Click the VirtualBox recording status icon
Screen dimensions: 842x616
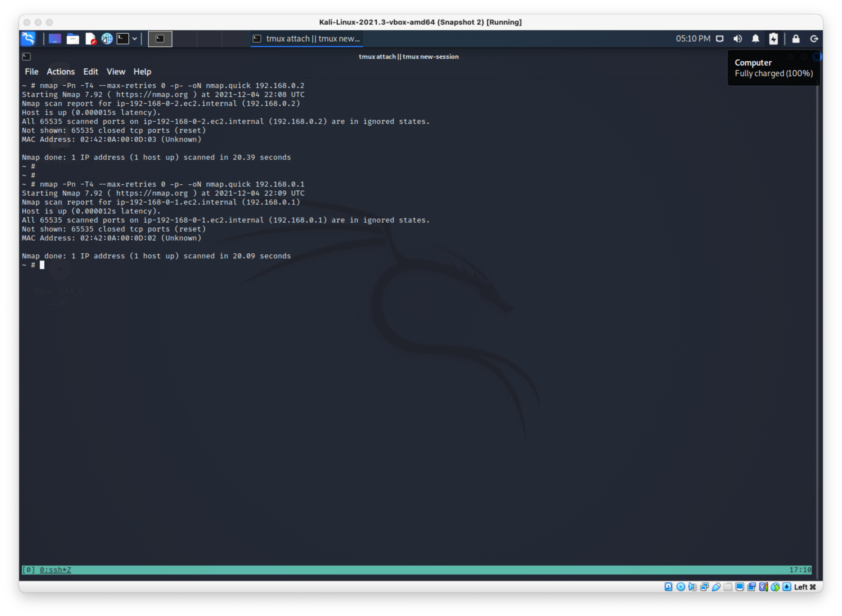point(751,587)
